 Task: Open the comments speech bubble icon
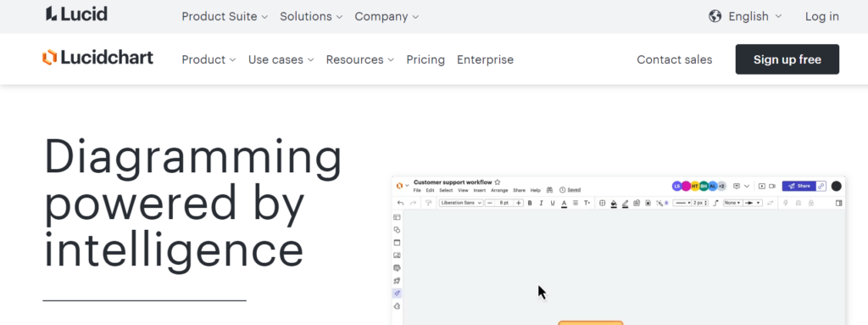[x=737, y=186]
